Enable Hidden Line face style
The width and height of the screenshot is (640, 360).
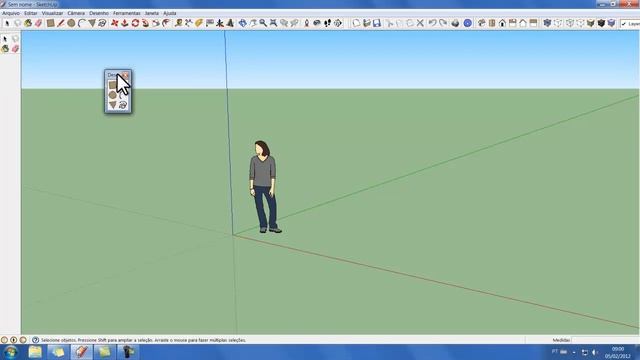[x=580, y=23]
